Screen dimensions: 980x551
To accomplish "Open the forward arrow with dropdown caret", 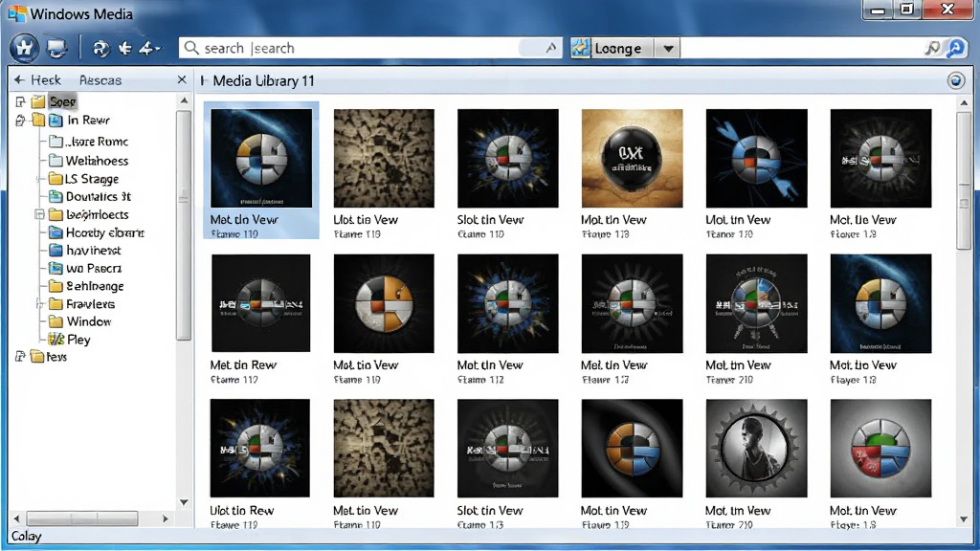I will (x=148, y=48).
